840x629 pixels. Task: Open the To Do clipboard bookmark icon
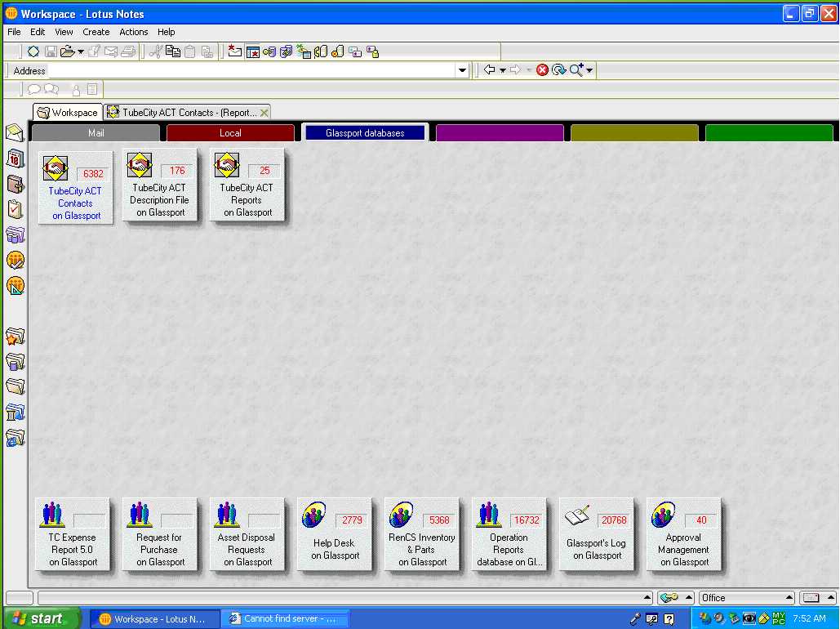coord(15,209)
